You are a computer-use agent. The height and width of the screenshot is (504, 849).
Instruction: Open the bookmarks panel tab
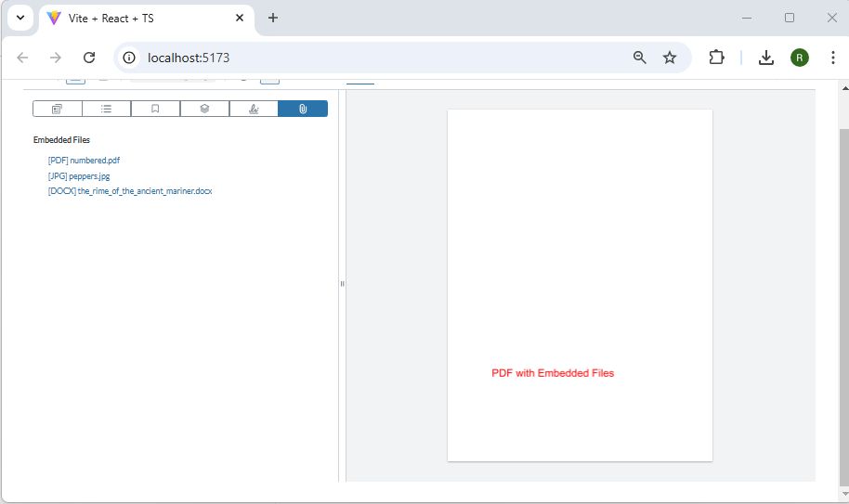[x=155, y=109]
